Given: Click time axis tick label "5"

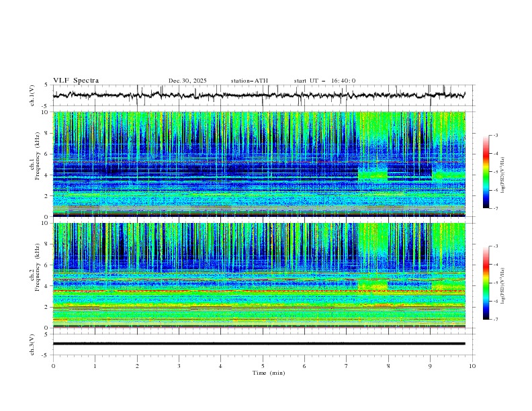Looking at the screenshot, I should (x=263, y=366).
